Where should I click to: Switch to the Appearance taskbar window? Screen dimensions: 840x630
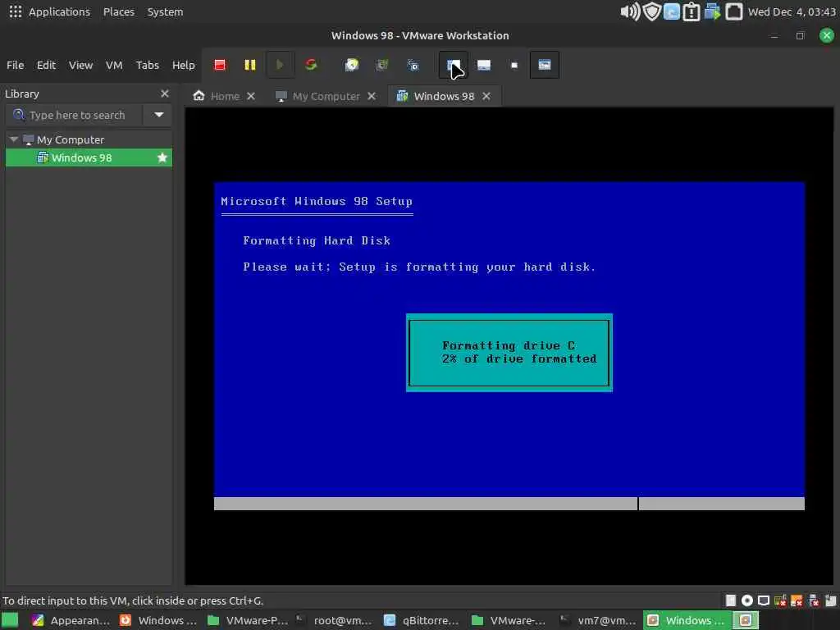pyautogui.click(x=71, y=620)
